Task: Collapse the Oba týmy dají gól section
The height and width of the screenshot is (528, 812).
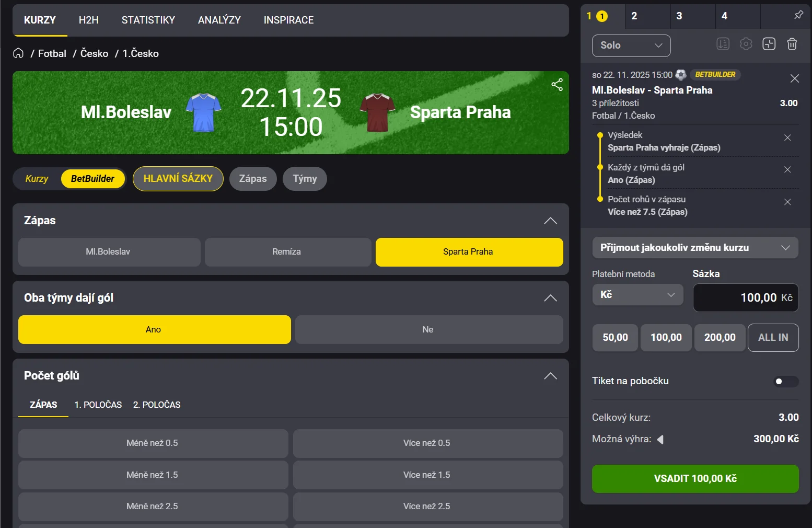Action: 550,298
